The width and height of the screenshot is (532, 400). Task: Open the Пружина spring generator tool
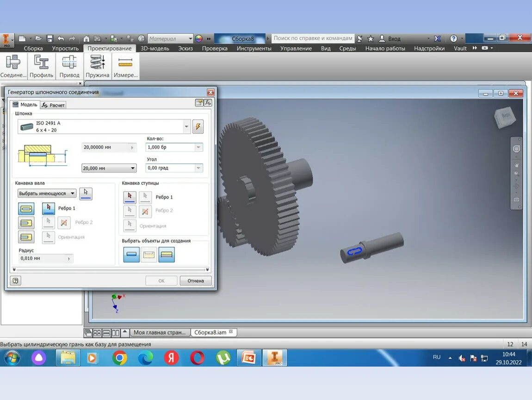tap(97, 67)
